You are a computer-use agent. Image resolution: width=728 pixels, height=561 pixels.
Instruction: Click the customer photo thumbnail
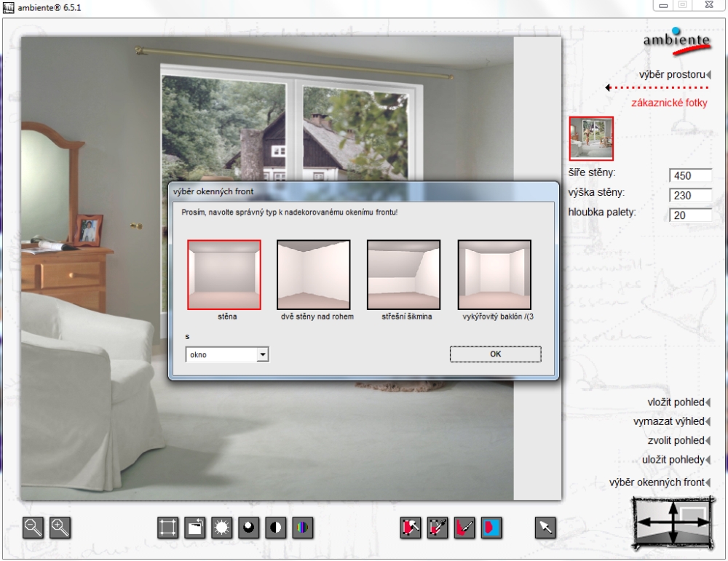(591, 138)
